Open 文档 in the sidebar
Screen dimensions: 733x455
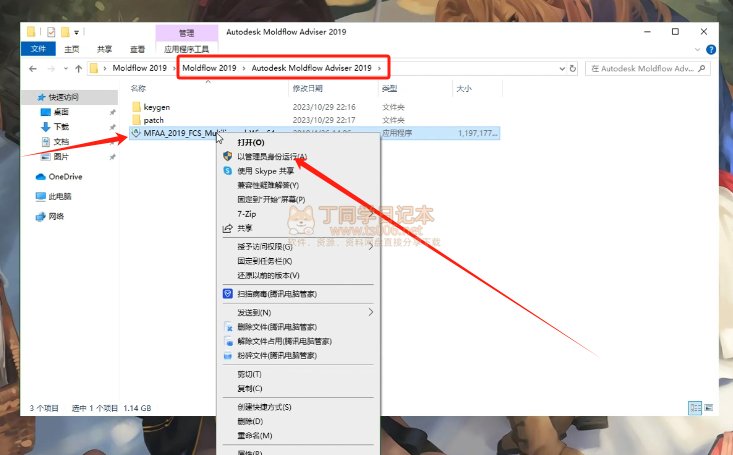(x=61, y=142)
